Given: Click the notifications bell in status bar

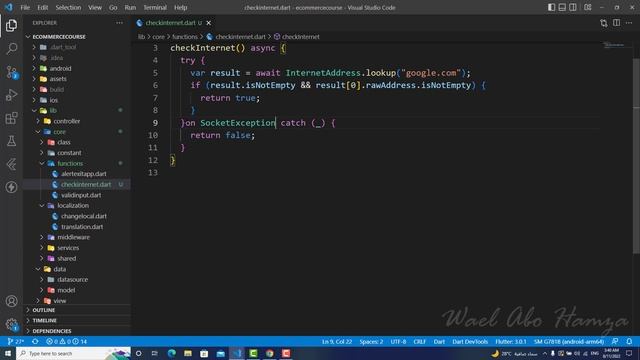Looking at the screenshot, I should point(629,341).
